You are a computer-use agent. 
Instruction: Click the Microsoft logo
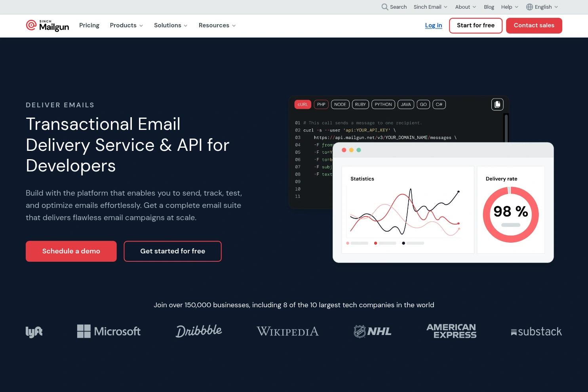(109, 331)
